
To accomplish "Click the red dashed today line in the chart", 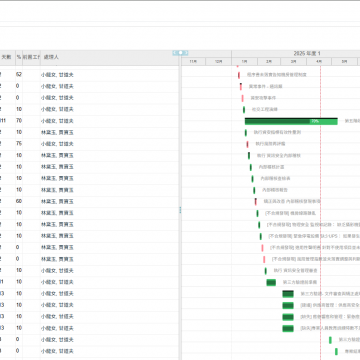I will pos(320,213).
